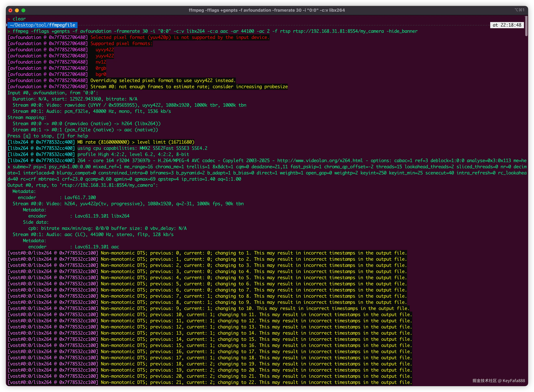Click the ~/Desktop/tool/ffmpegfile path segment
The height and width of the screenshot is (392, 534).
pos(42,25)
